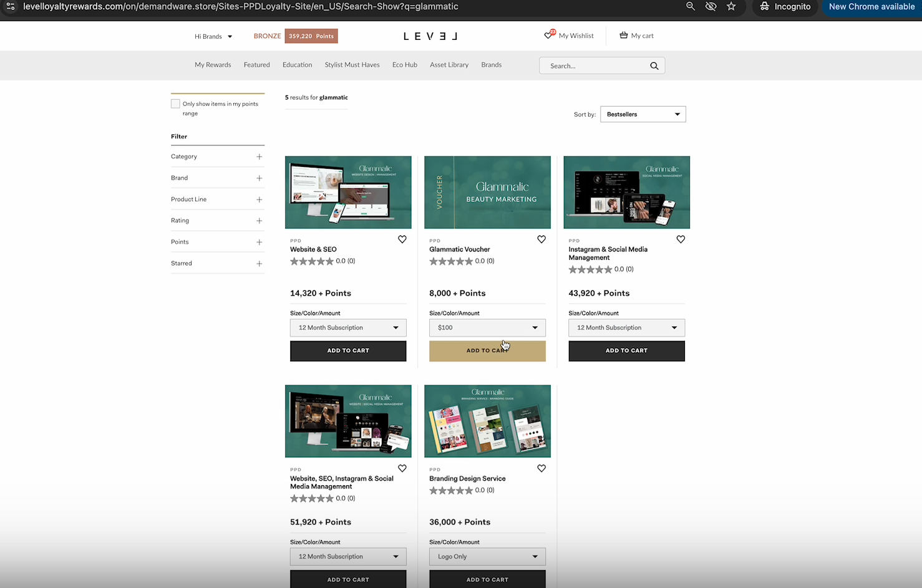
Task: Open My Wishlist heart icon
Action: [x=548, y=36]
